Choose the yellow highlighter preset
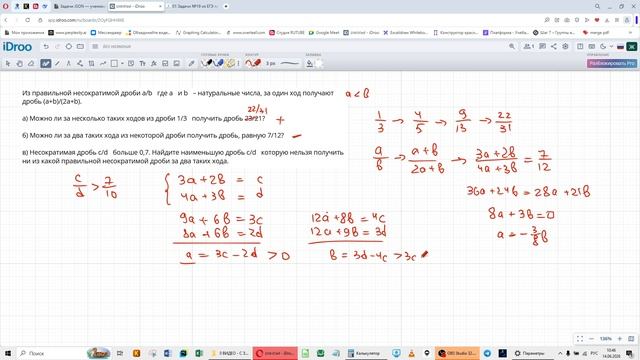 pos(230,63)
